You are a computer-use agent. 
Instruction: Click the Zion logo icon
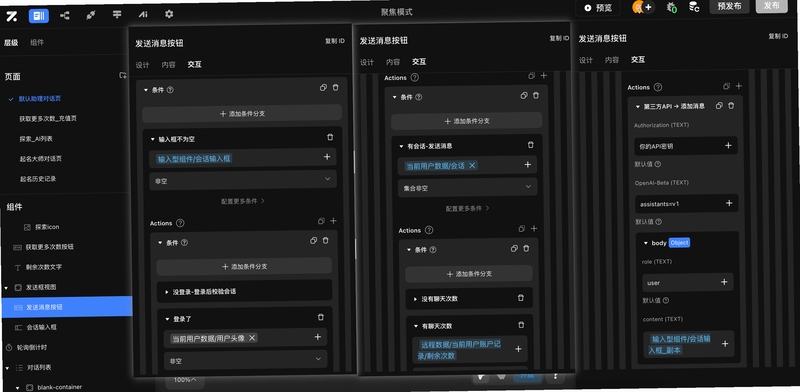(x=12, y=16)
